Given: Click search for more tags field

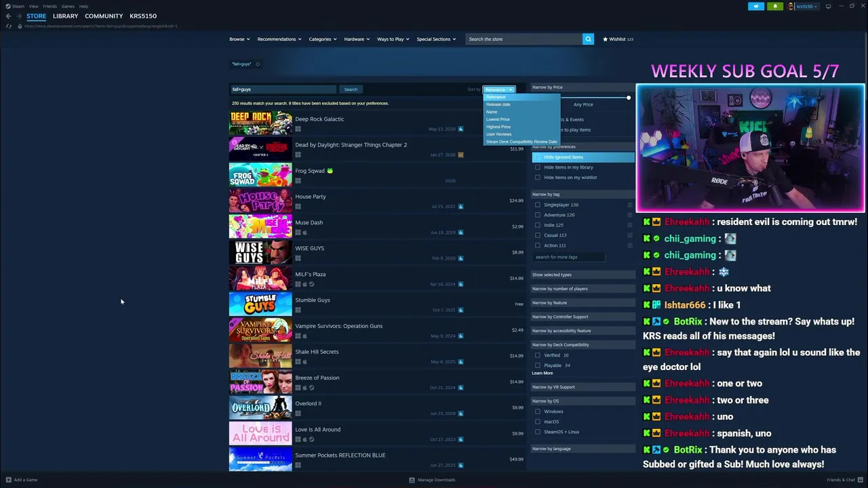Looking at the screenshot, I should coord(568,258).
